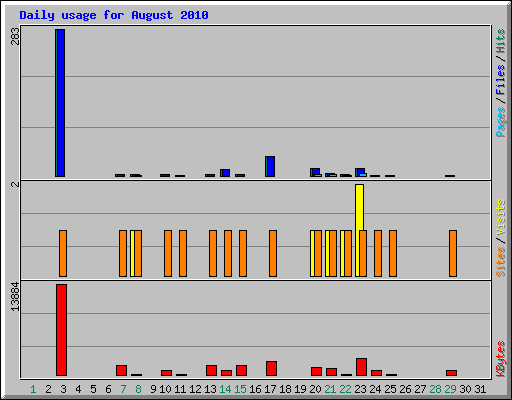Click day label 3 on the x-axis
The height and width of the screenshot is (400, 512).
coord(63,389)
